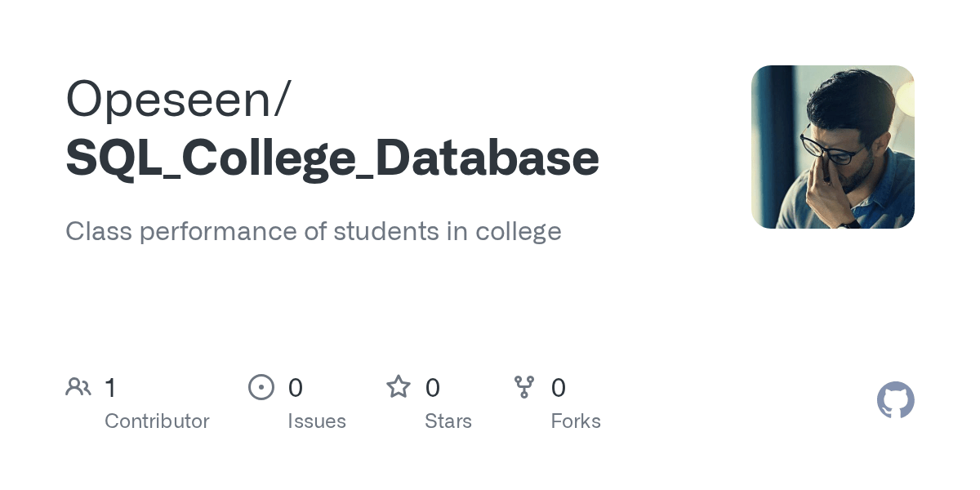
Task: Click the Issues circle-dot icon
Action: pos(261,386)
